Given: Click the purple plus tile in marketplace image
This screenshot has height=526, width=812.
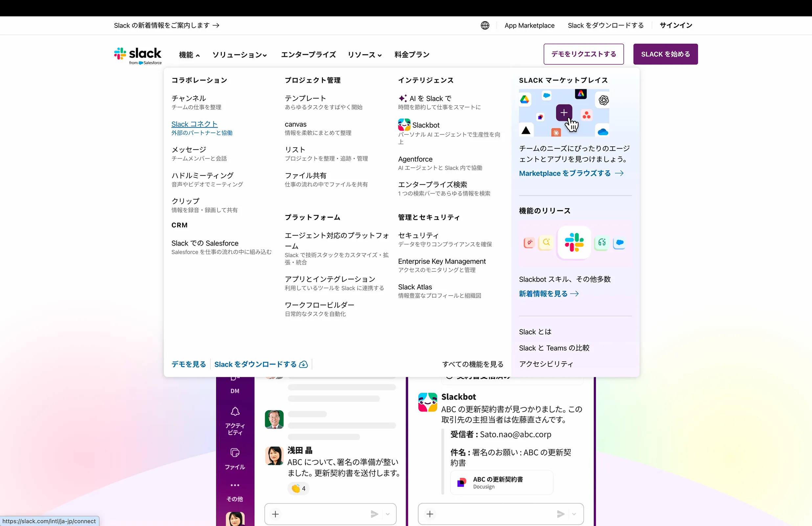Looking at the screenshot, I should pyautogui.click(x=564, y=112).
